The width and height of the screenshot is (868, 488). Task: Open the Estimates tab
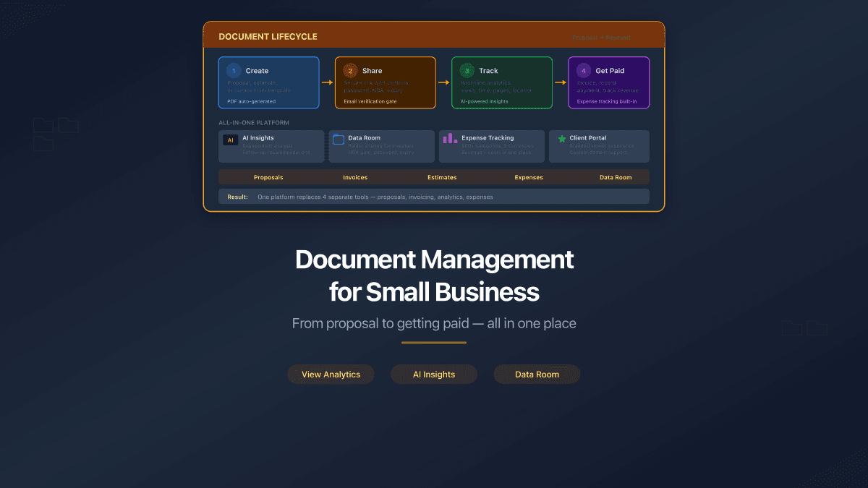pyautogui.click(x=442, y=177)
